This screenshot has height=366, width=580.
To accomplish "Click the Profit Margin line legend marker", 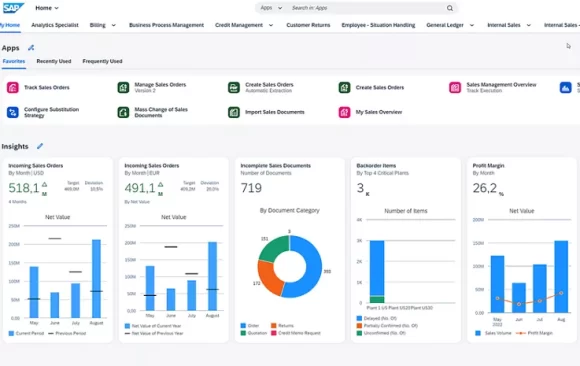I will pyautogui.click(x=520, y=333).
